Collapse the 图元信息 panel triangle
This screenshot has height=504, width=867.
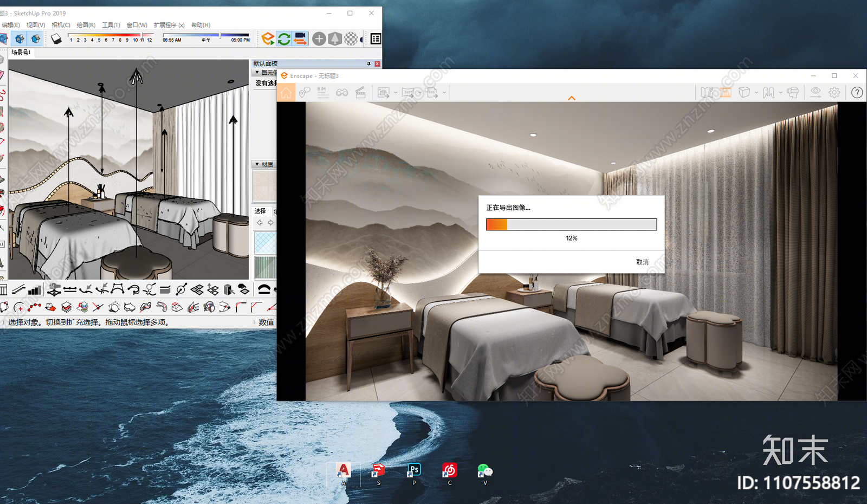point(257,72)
